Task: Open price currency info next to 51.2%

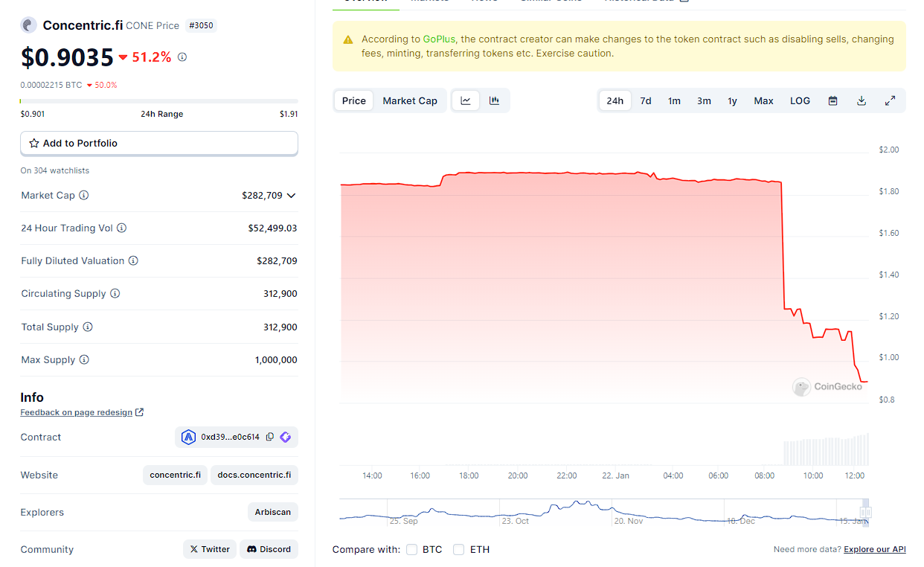Action: coord(182,57)
